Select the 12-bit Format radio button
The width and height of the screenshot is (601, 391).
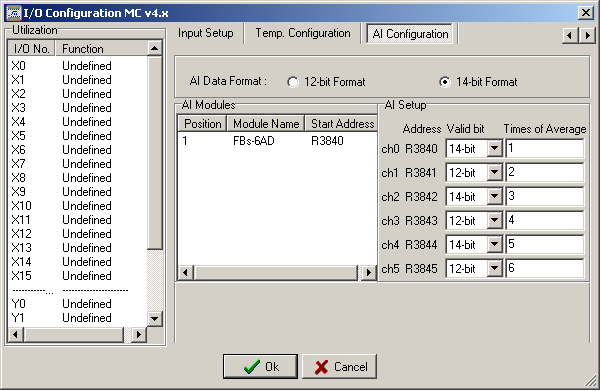coord(292,82)
